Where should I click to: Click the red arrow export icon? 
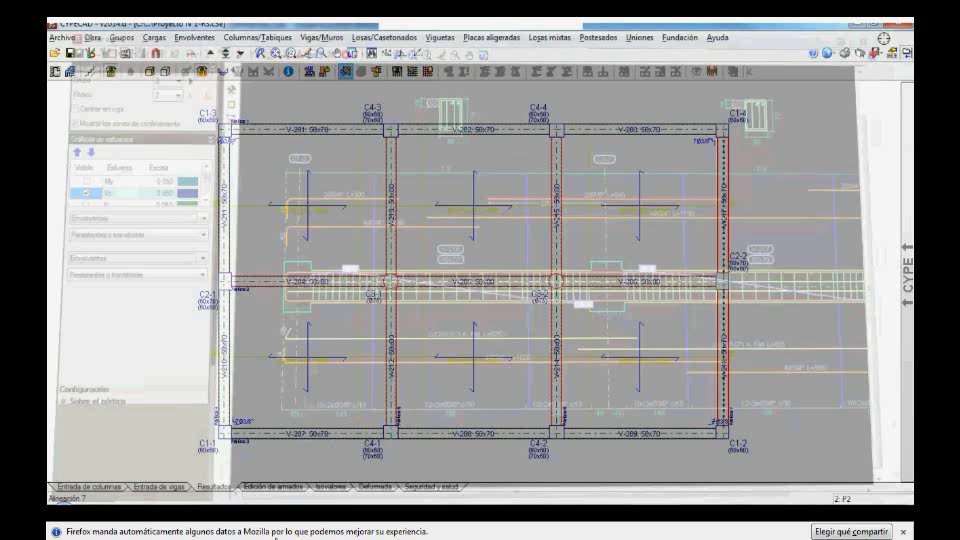coord(876,54)
